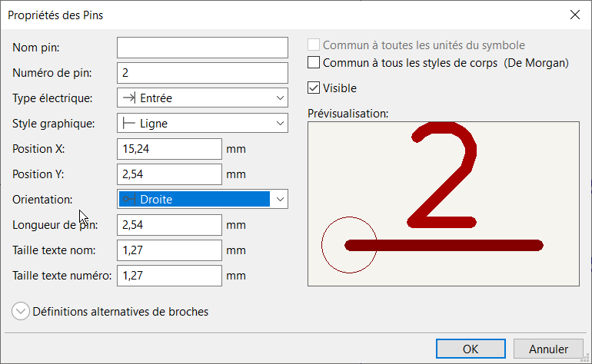Expand Définitions alternatives de broches
Screen dimensions: 592x364
pos(121,312)
